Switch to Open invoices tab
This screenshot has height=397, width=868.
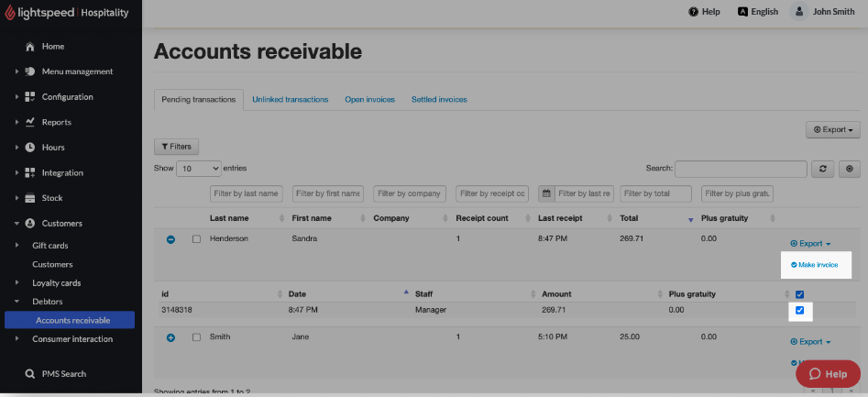click(x=369, y=100)
